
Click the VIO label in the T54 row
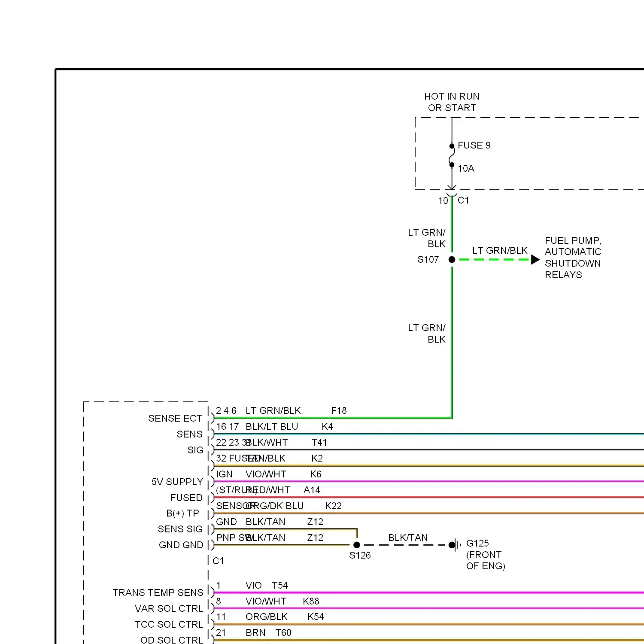point(254,585)
